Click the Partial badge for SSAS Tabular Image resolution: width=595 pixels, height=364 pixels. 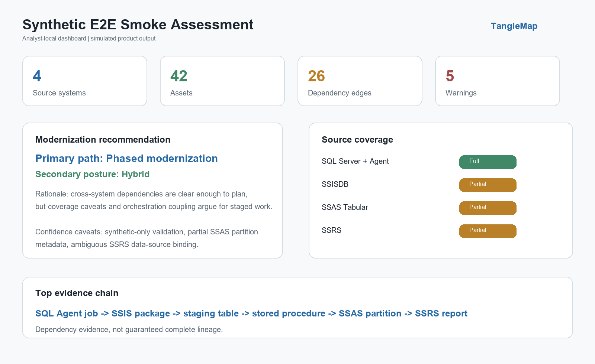tap(488, 208)
